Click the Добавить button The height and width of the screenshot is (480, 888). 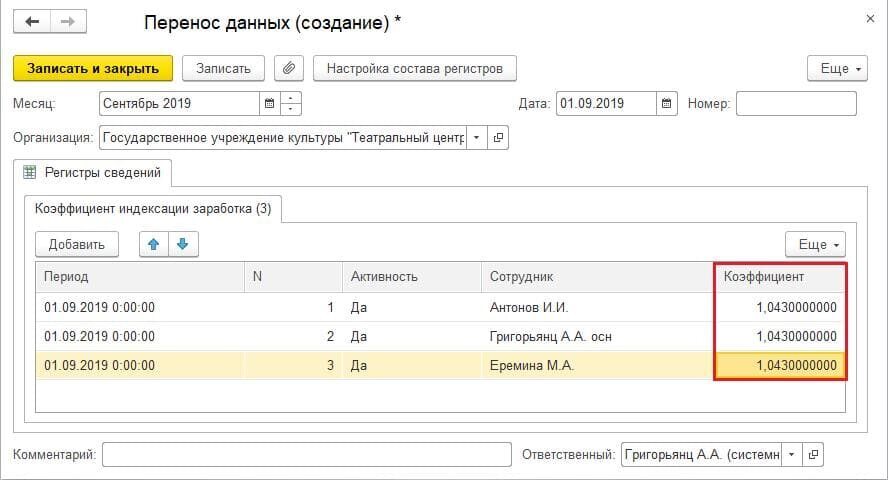(x=77, y=244)
